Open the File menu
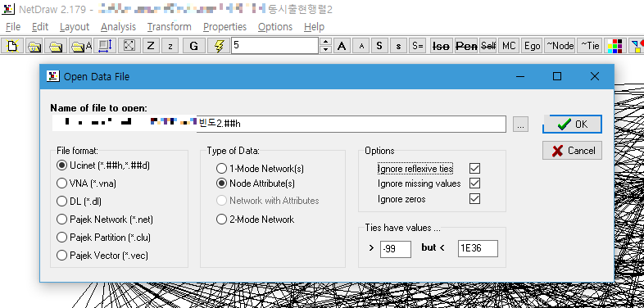This screenshot has width=644, height=308. (x=13, y=27)
